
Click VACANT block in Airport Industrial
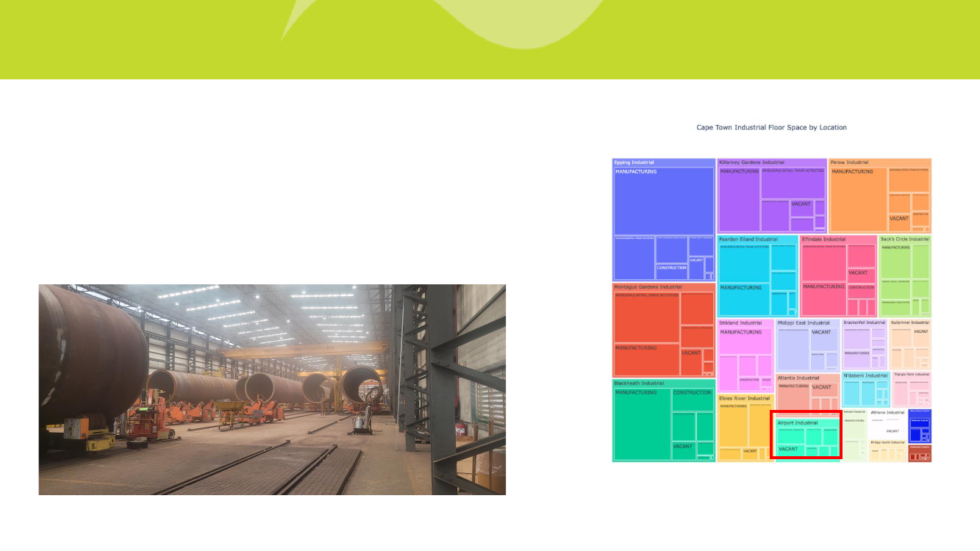point(790,450)
